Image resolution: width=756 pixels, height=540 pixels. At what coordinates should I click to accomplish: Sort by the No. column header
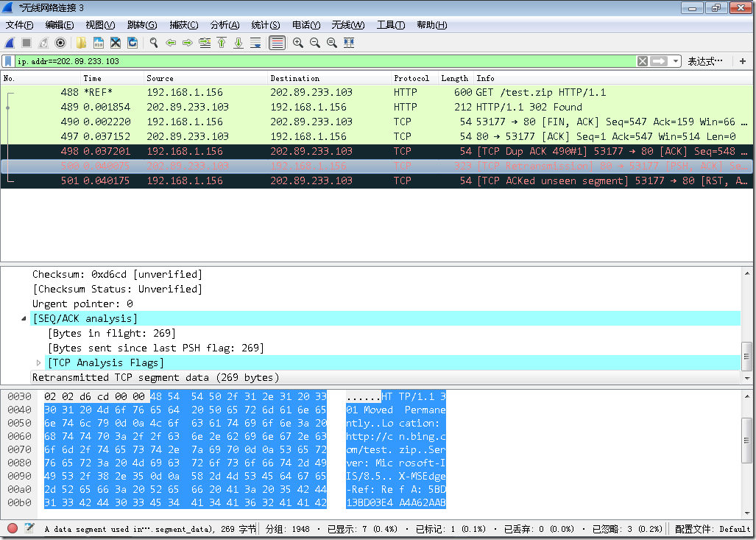point(40,78)
